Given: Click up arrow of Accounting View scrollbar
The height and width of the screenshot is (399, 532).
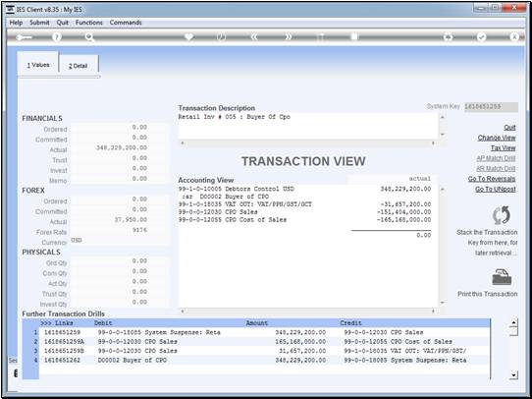Looking at the screenshot, I should 442,190.
